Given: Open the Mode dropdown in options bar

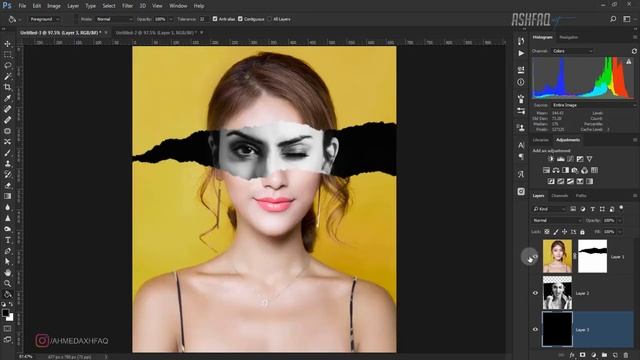Looking at the screenshot, I should tap(114, 19).
